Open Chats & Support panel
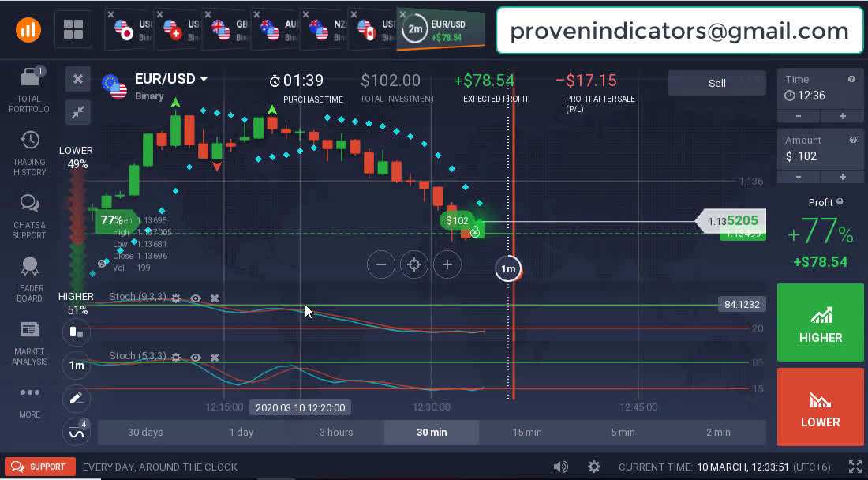 (29, 216)
